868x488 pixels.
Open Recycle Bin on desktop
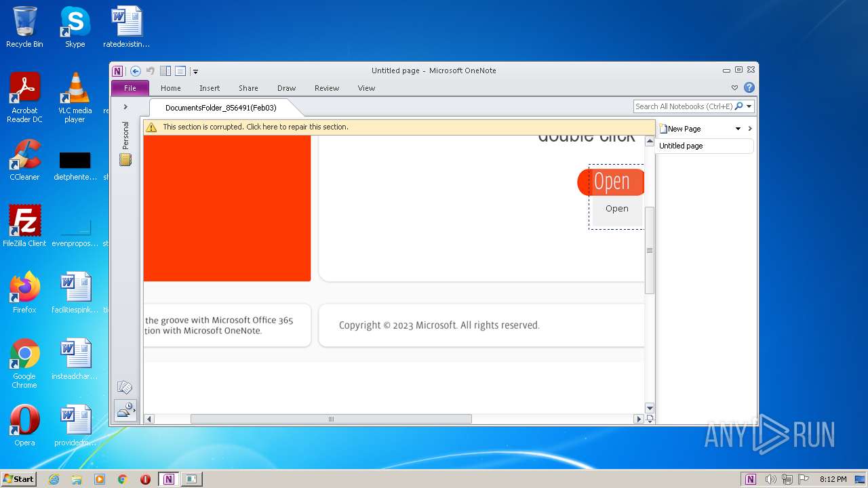click(24, 27)
